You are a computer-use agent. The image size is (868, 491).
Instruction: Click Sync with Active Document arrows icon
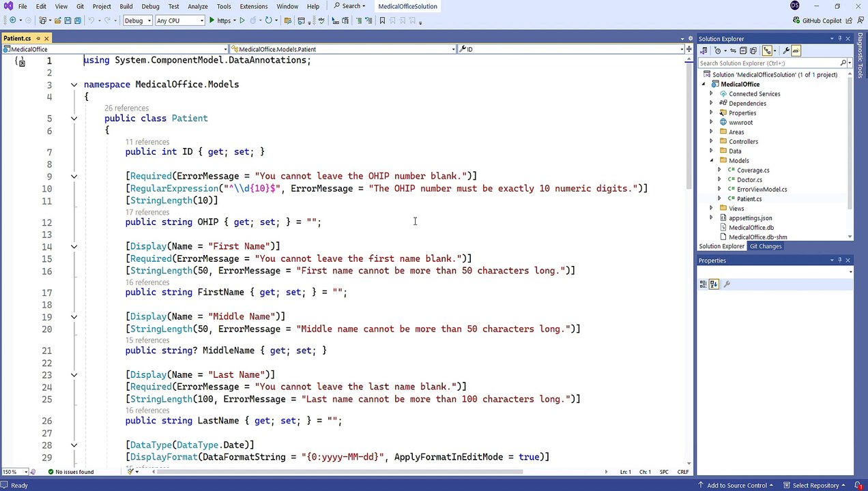pos(734,50)
